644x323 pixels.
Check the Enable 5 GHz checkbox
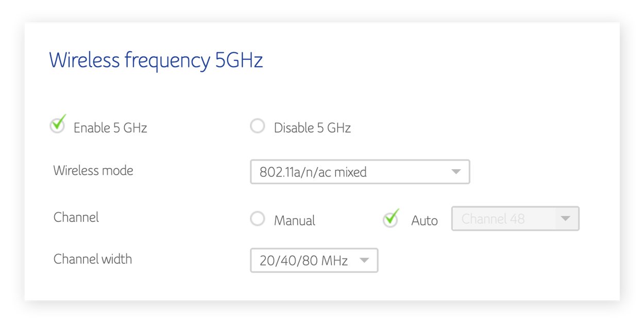[57, 124]
